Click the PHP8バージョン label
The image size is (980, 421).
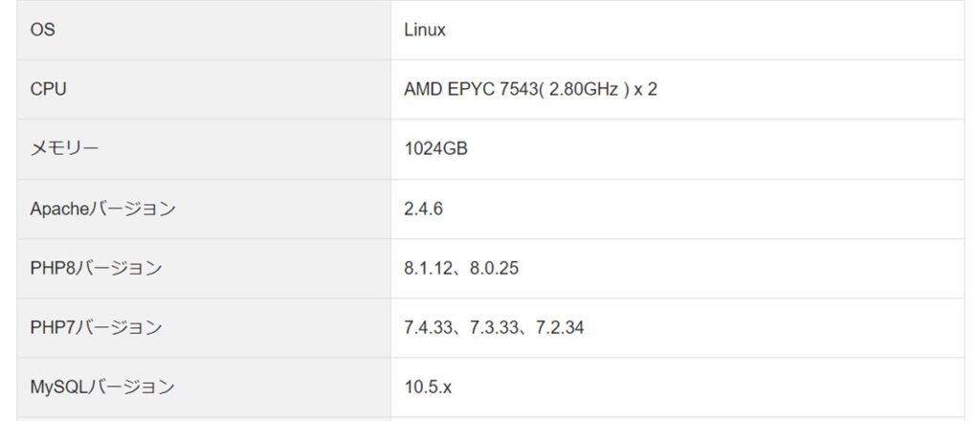click(x=96, y=268)
